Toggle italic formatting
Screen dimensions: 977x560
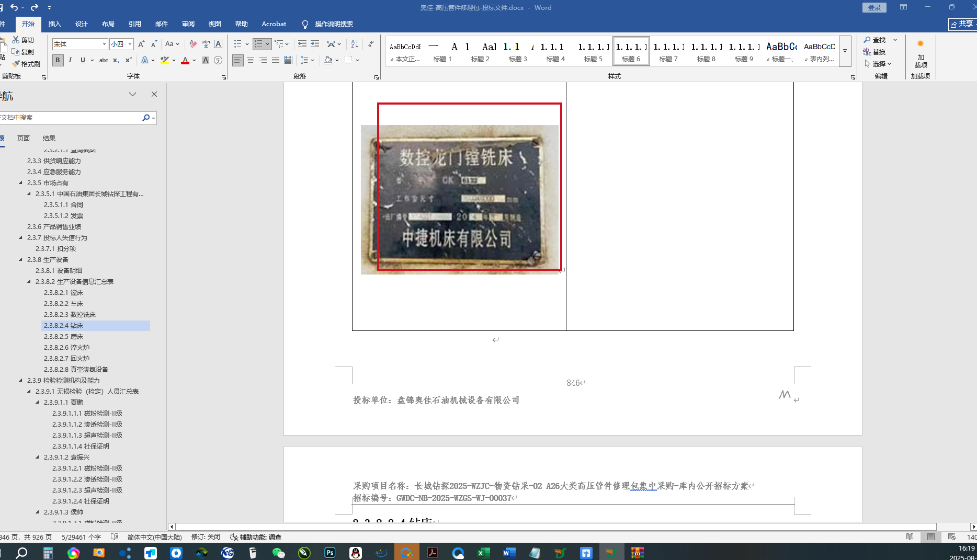click(x=70, y=60)
